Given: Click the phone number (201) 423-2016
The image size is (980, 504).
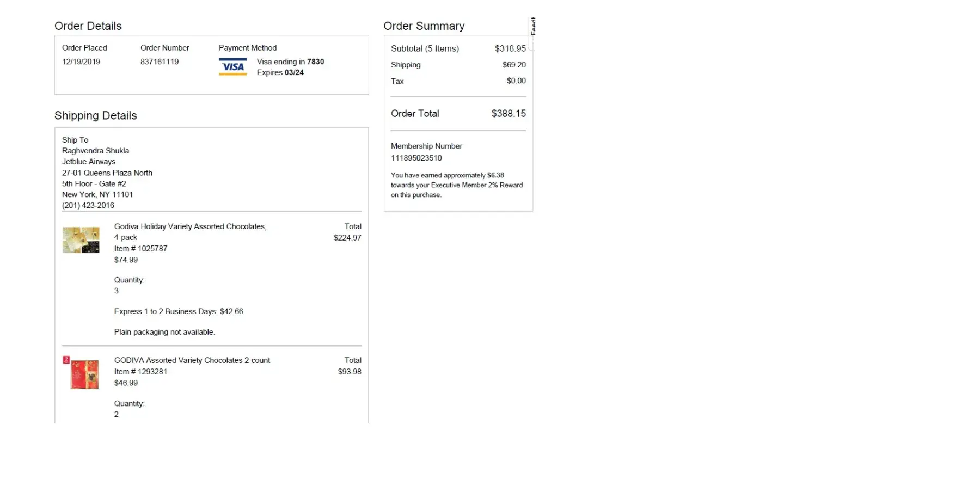Looking at the screenshot, I should [x=88, y=205].
